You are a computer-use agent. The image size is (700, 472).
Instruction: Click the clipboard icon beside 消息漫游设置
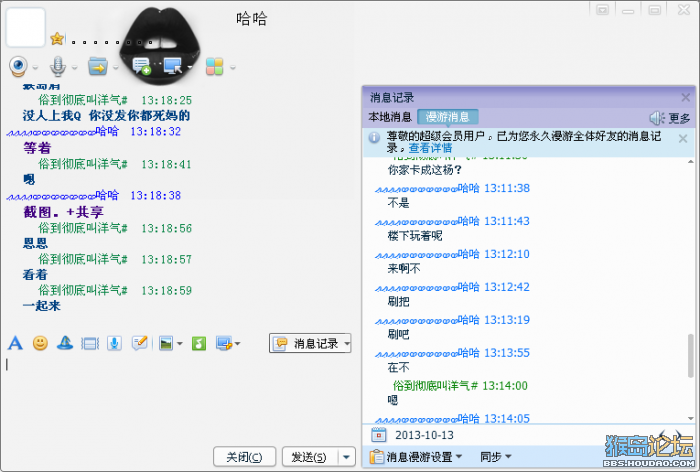[x=377, y=457]
